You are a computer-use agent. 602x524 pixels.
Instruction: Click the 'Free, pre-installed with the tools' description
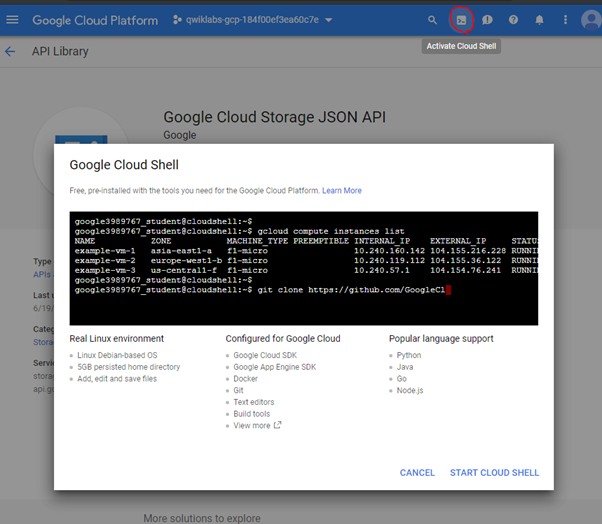(x=194, y=190)
